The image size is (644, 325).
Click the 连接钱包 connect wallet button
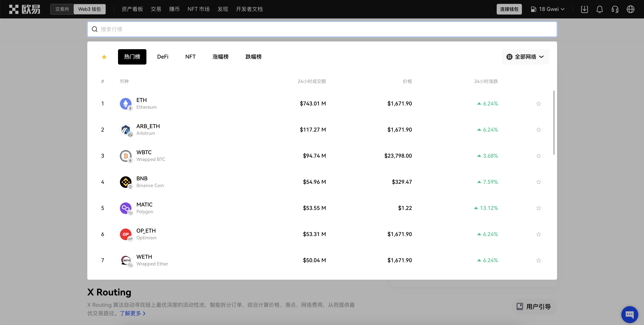click(509, 9)
